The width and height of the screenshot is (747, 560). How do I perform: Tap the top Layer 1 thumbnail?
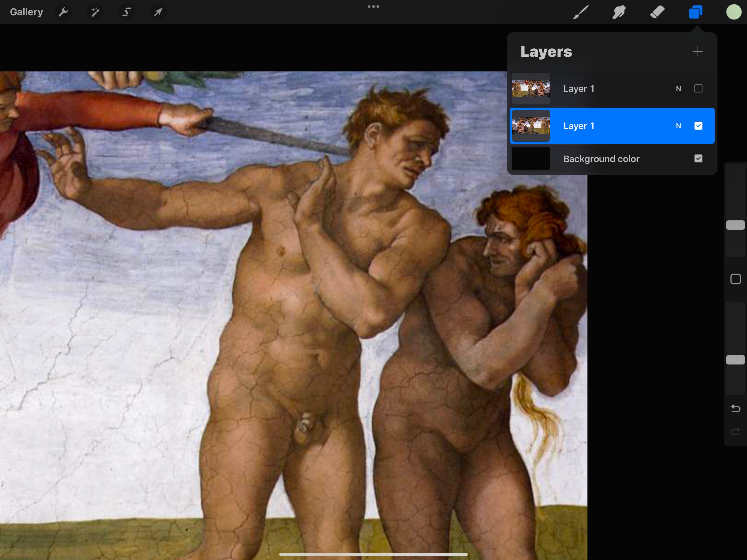[x=531, y=89]
